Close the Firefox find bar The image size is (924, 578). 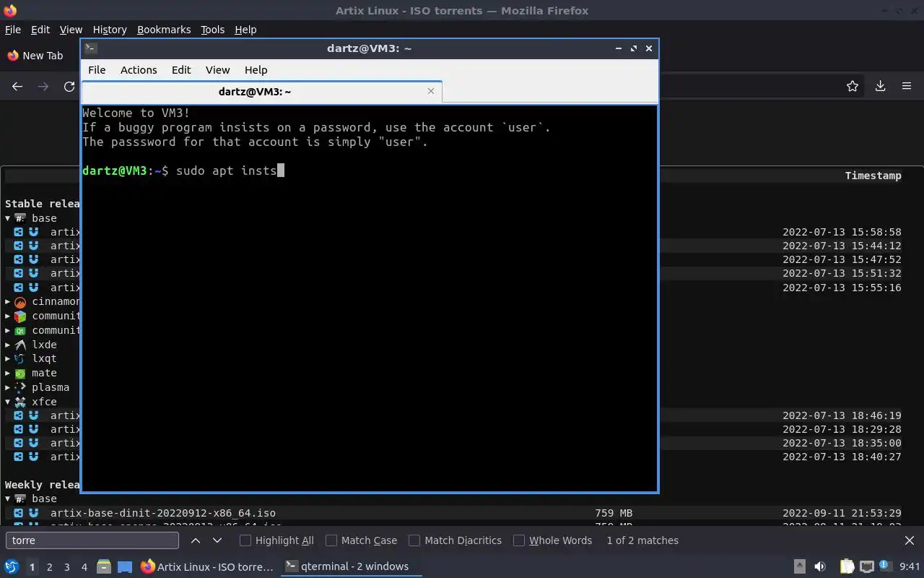pos(910,540)
